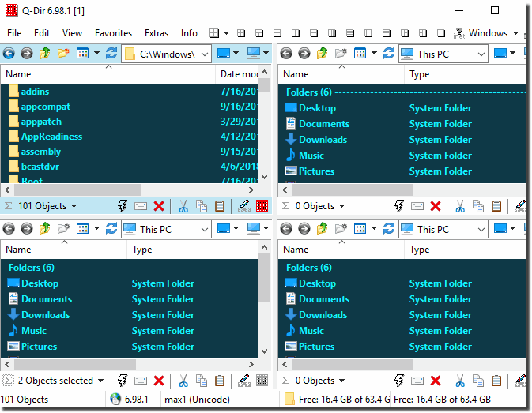532x413 pixels.
Task: Click lightning run icon in 101 Objects bar
Action: click(x=123, y=206)
